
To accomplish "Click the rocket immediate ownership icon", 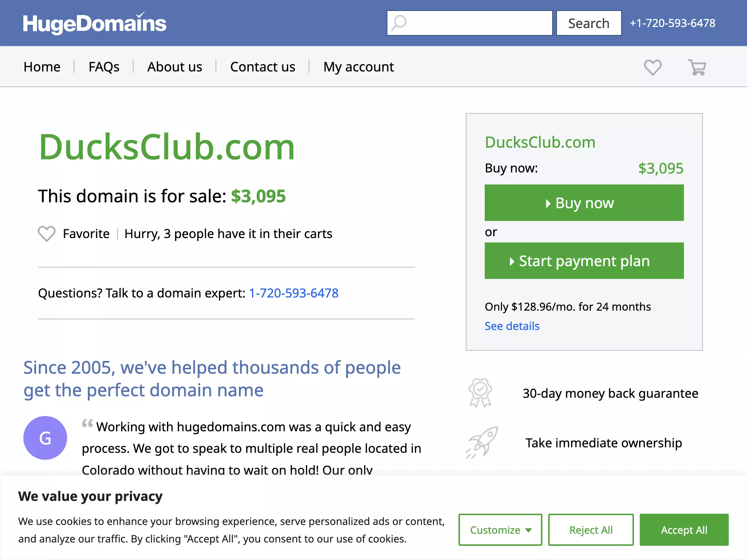I will pos(482,442).
